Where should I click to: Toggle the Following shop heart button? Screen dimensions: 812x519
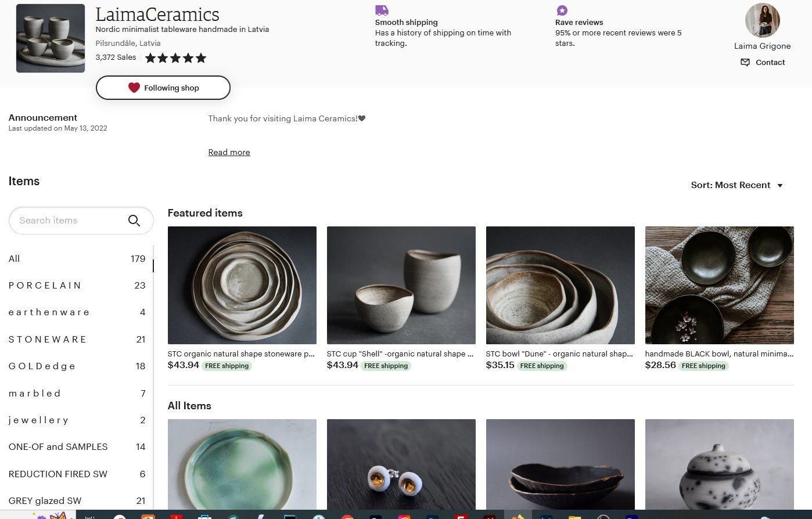tap(163, 88)
